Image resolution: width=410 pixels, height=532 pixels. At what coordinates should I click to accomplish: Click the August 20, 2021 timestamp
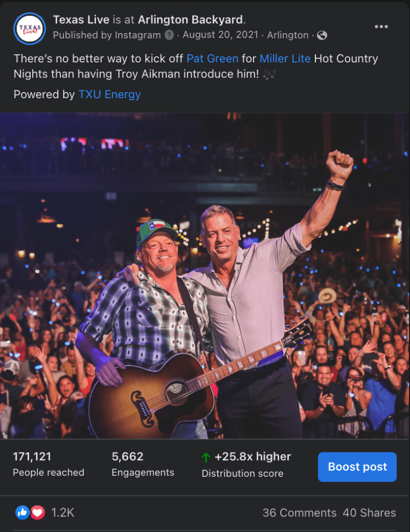[x=222, y=35]
